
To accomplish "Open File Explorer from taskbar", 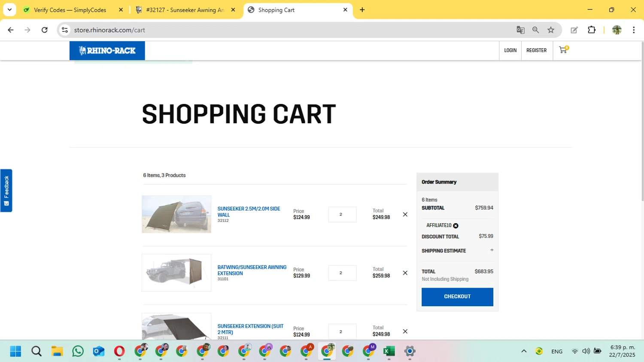I will pyautogui.click(x=57, y=351).
